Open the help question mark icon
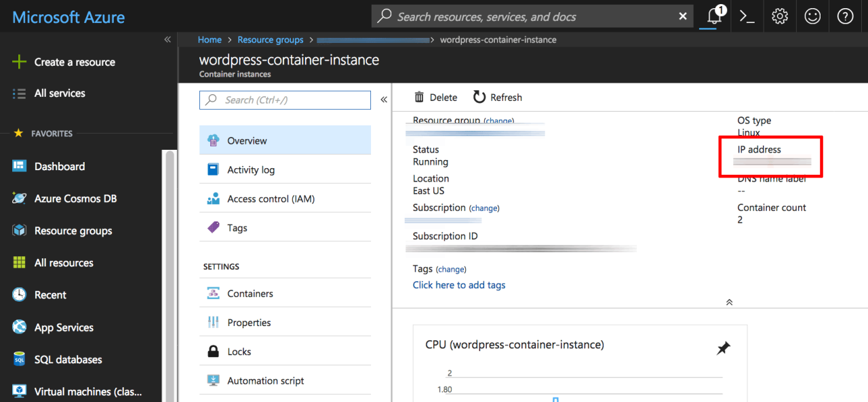This screenshot has height=402, width=868. 845,17
